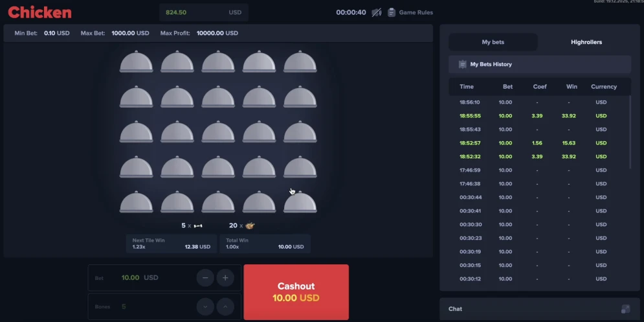Viewport: 644px width, 322px height.
Task: Select the 00:30:44 bet row
Action: point(539,197)
